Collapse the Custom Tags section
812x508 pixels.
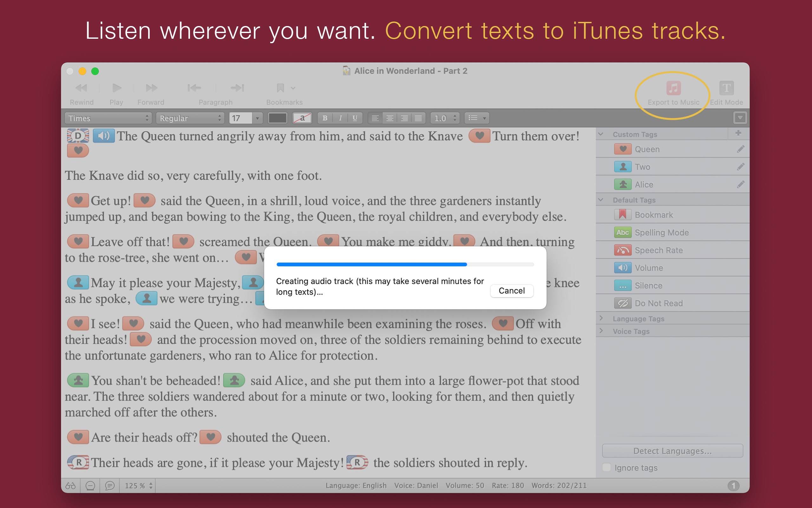(x=601, y=134)
